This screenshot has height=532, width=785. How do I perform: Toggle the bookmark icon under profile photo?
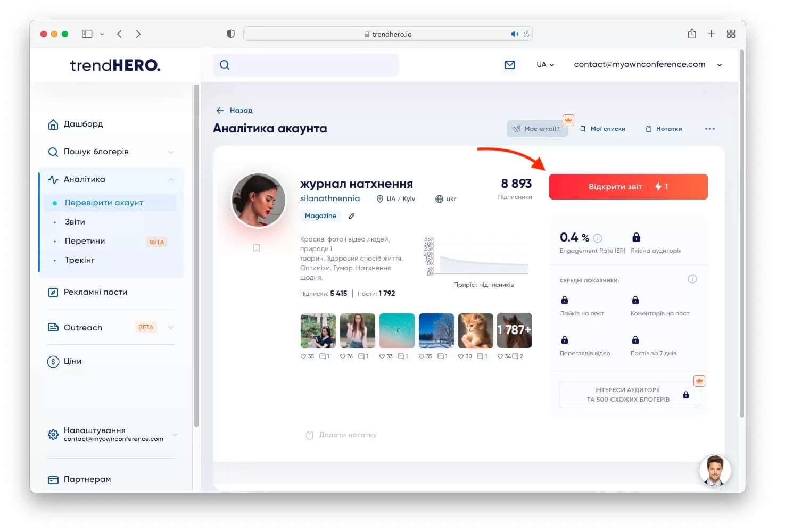[257, 248]
